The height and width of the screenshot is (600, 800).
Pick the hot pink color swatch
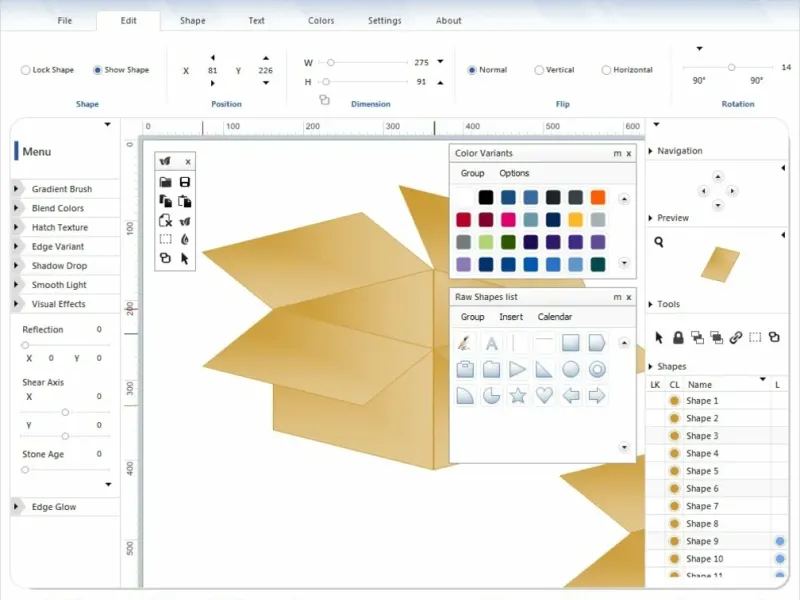(508, 219)
